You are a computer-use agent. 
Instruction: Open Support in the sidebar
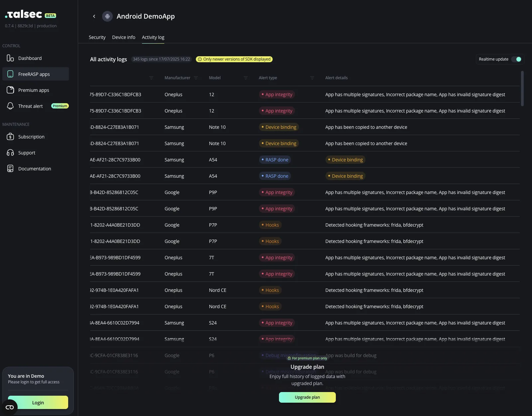tap(36, 153)
